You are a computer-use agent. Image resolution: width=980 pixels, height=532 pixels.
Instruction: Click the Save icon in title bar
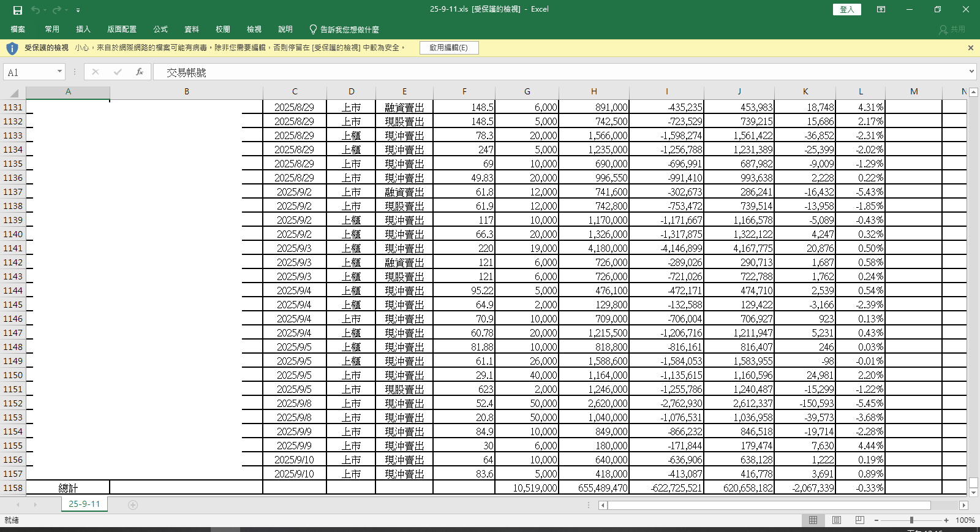click(x=18, y=10)
